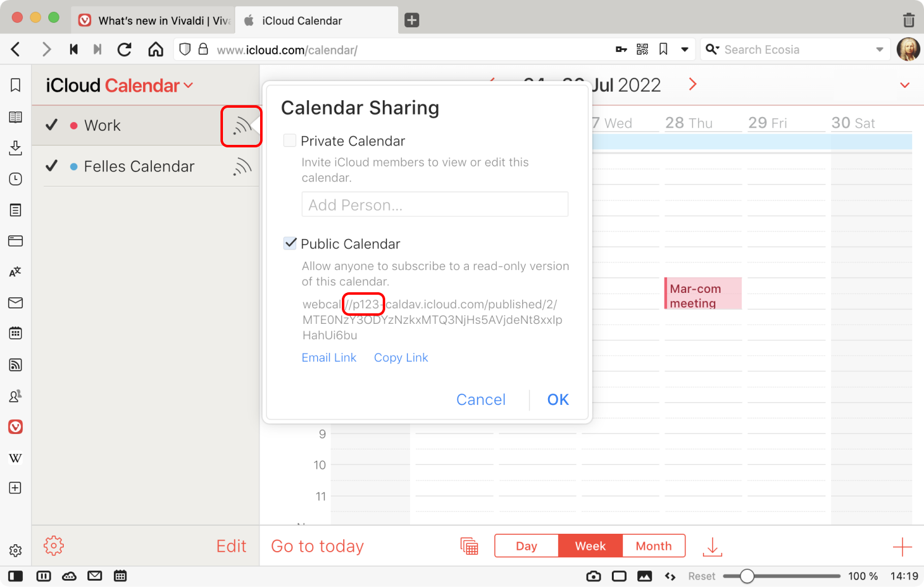
Task: Open the Mail panel in sidebar
Action: pos(15,303)
